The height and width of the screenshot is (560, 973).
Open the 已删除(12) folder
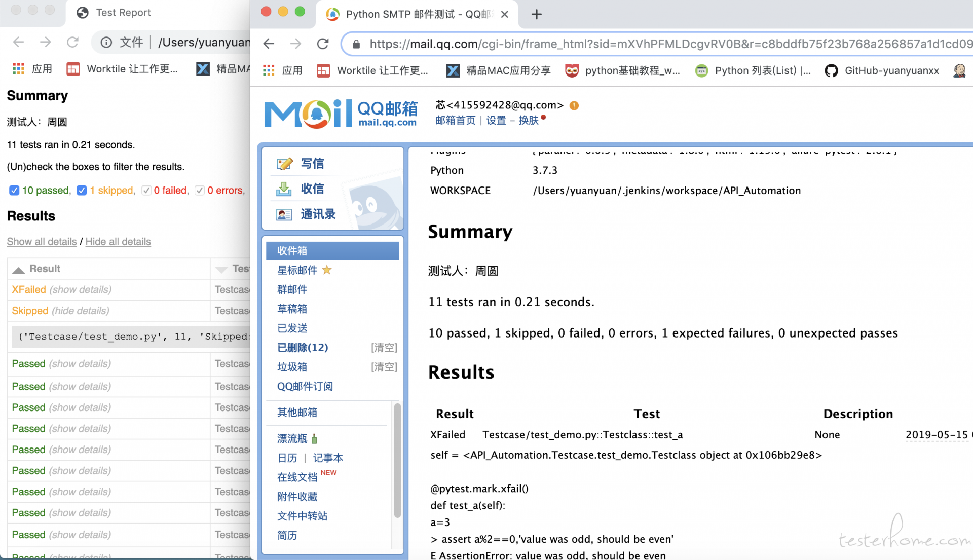pos(303,347)
